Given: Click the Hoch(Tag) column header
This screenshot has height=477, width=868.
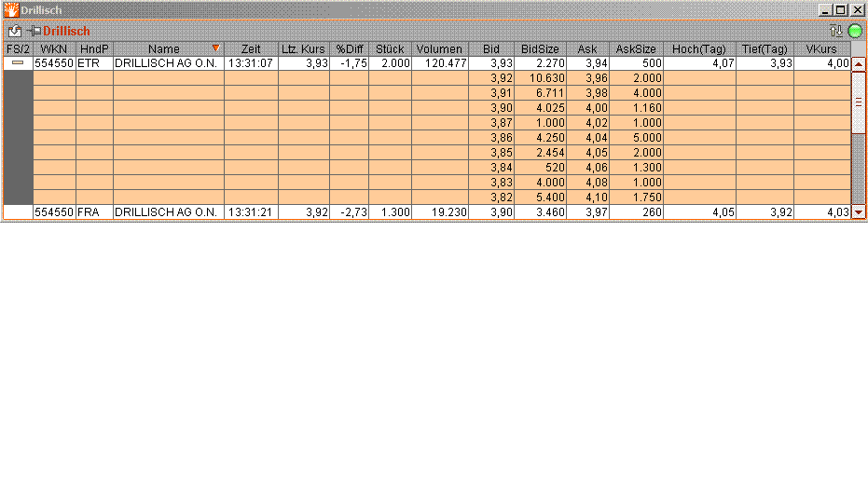Looking at the screenshot, I should [x=699, y=48].
